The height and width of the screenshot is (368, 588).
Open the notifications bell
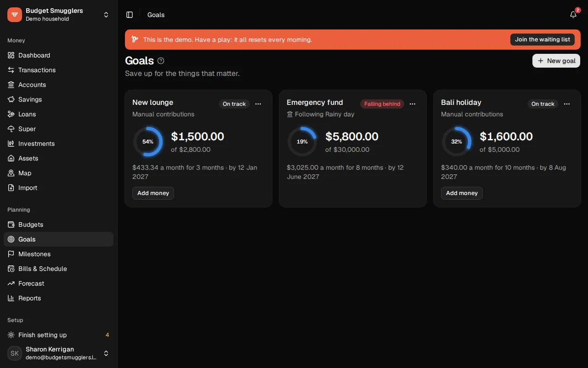573,15
